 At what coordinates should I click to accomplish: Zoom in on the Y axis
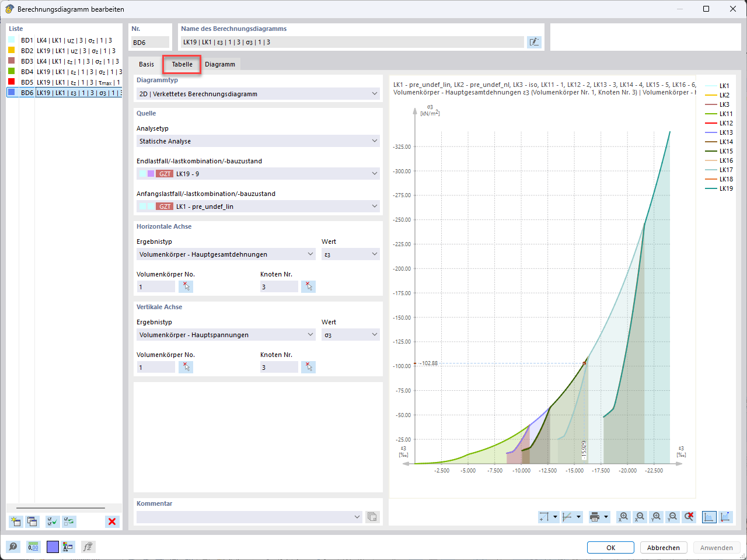click(657, 517)
